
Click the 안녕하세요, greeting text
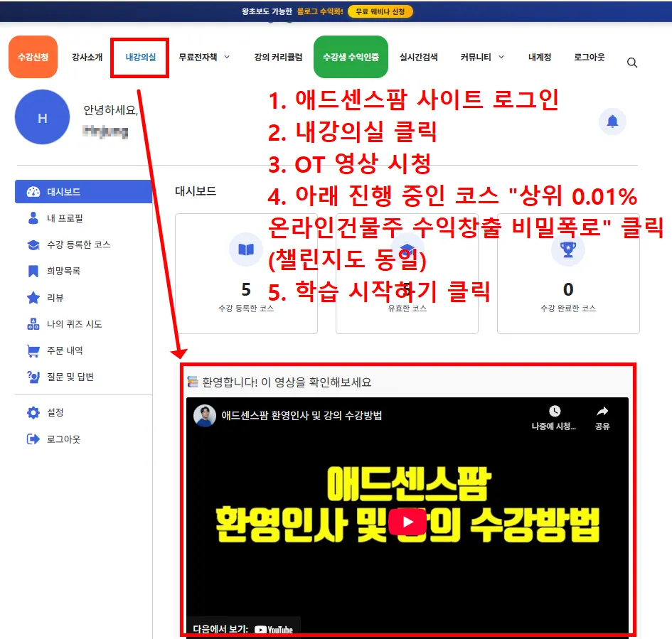[x=110, y=110]
